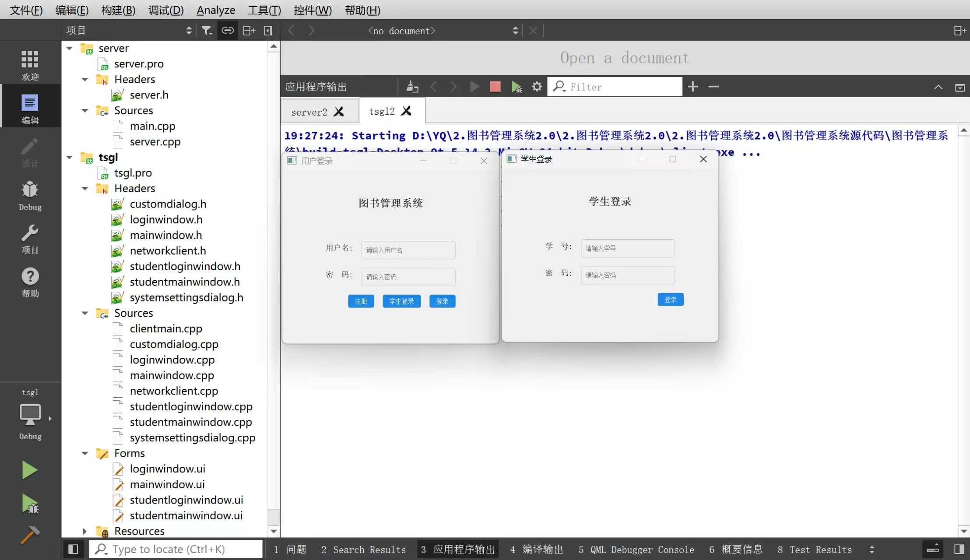Click the Build hammer icon
This screenshot has height=560, width=970.
(29, 535)
